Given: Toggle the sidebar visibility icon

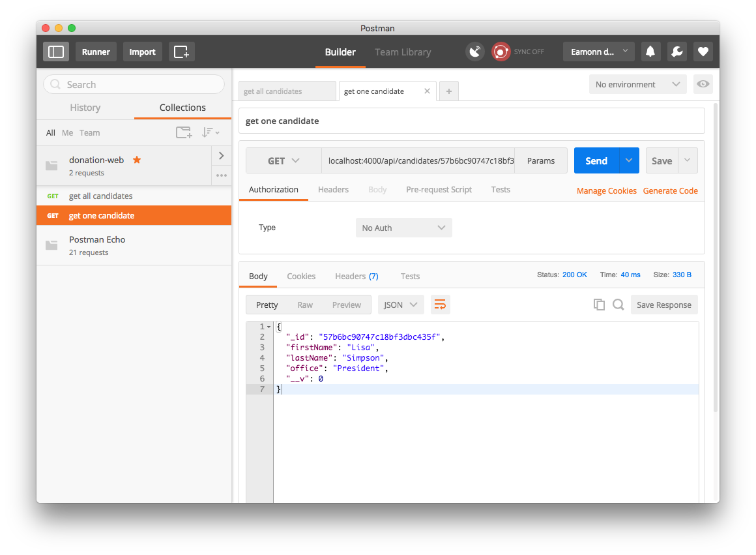Looking at the screenshot, I should pyautogui.click(x=56, y=52).
